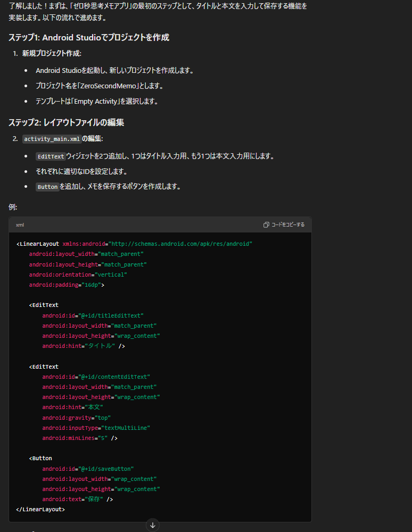Click the line android:hint="タイトル"
This screenshot has width=412, height=532.
[84, 346]
